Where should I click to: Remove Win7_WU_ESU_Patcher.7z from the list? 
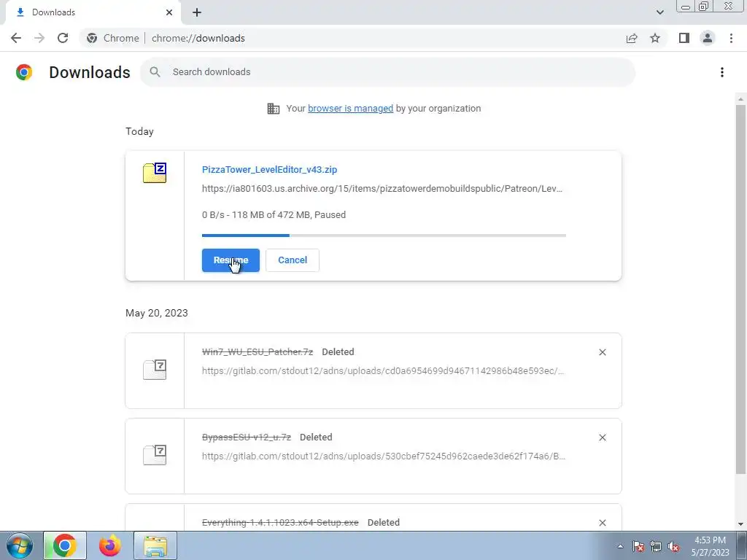point(603,352)
